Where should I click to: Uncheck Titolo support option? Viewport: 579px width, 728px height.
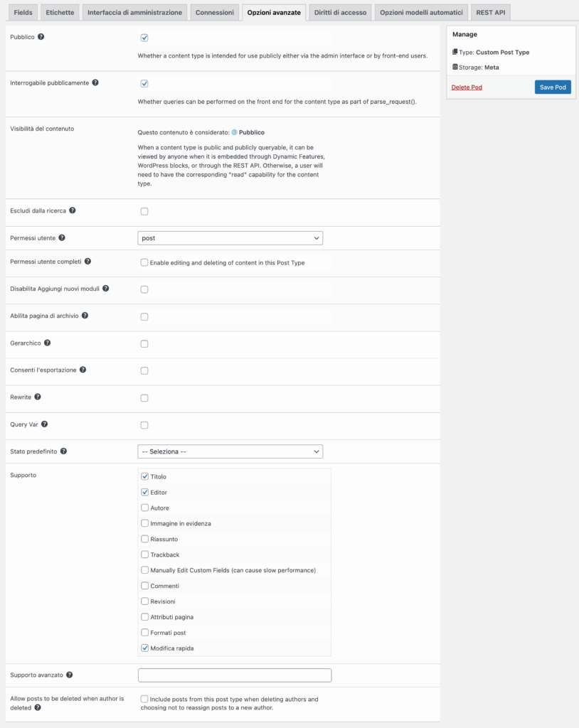coord(145,476)
